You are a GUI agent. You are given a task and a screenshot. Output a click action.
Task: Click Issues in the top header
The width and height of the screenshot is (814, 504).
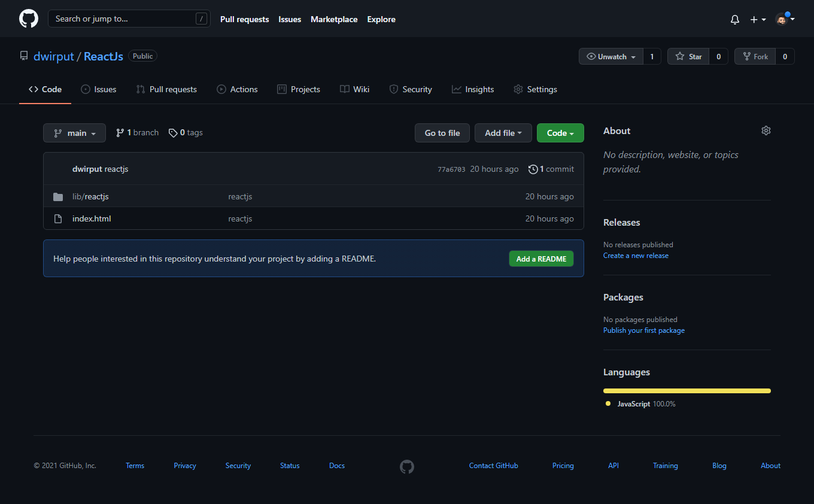[290, 19]
